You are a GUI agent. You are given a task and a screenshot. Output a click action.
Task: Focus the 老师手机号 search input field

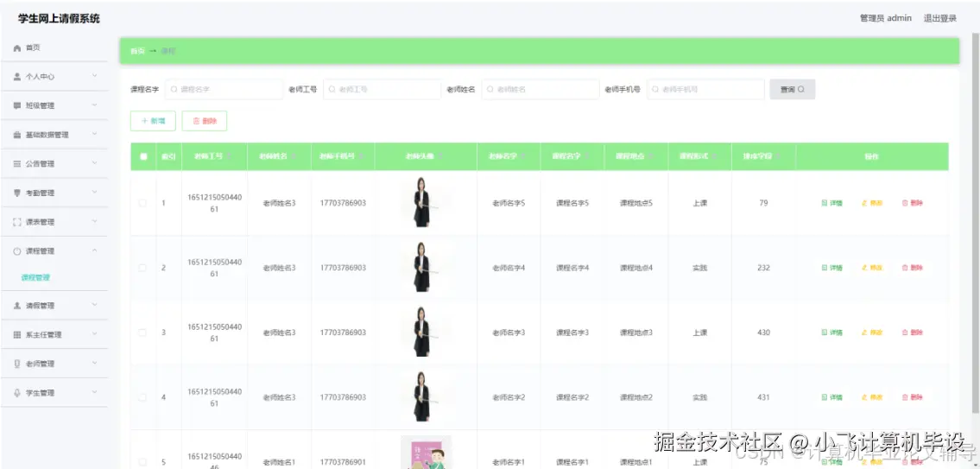point(705,90)
